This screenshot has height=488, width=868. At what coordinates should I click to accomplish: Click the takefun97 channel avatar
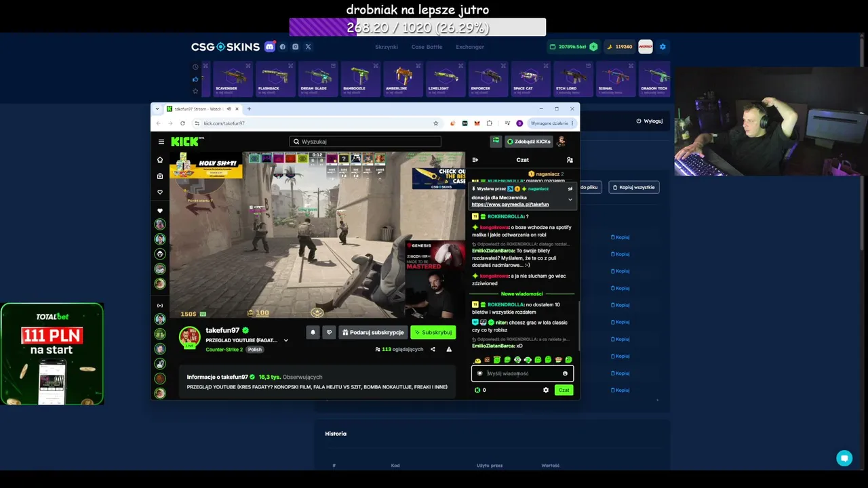[x=190, y=337]
